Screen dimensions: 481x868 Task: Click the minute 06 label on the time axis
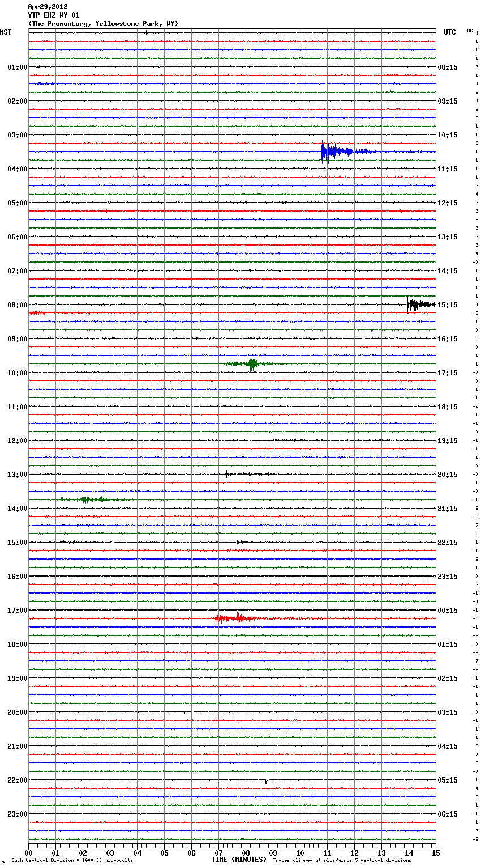tap(192, 853)
